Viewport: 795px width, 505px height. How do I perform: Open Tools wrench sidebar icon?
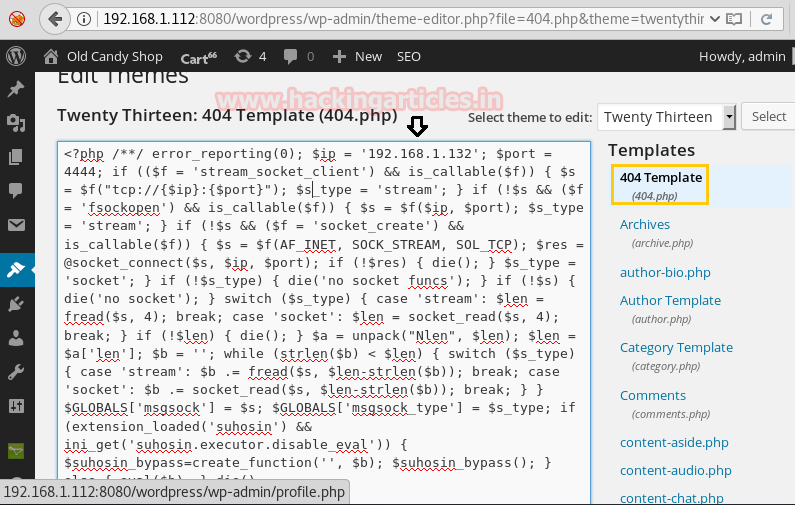pos(16,372)
